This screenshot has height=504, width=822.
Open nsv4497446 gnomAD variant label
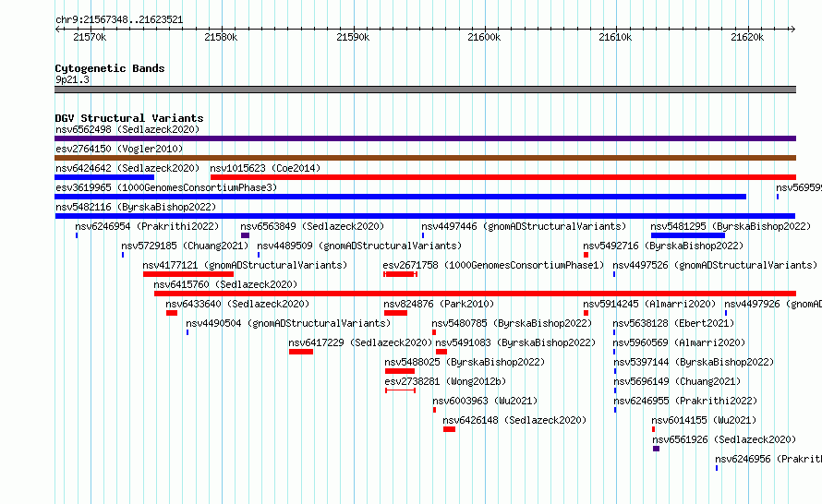click(x=524, y=226)
